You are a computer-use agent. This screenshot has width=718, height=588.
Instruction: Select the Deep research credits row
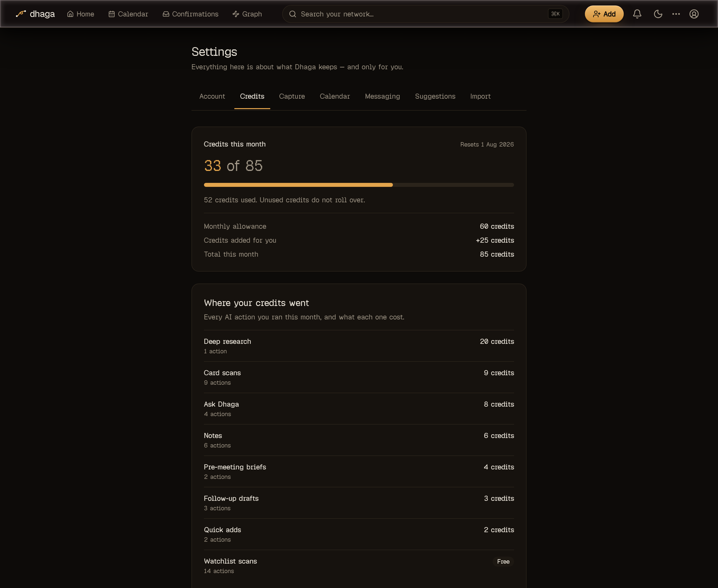click(359, 346)
